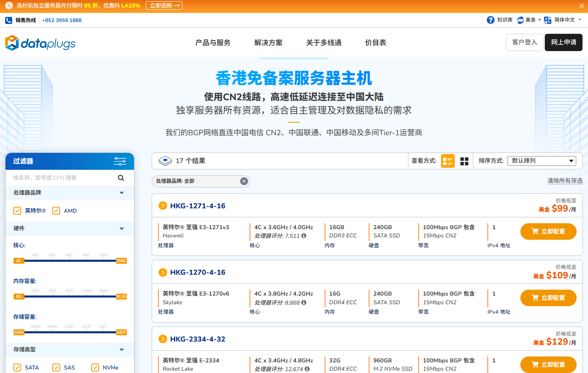Expand HKG-1271-4-16 arrow icon

163,206
